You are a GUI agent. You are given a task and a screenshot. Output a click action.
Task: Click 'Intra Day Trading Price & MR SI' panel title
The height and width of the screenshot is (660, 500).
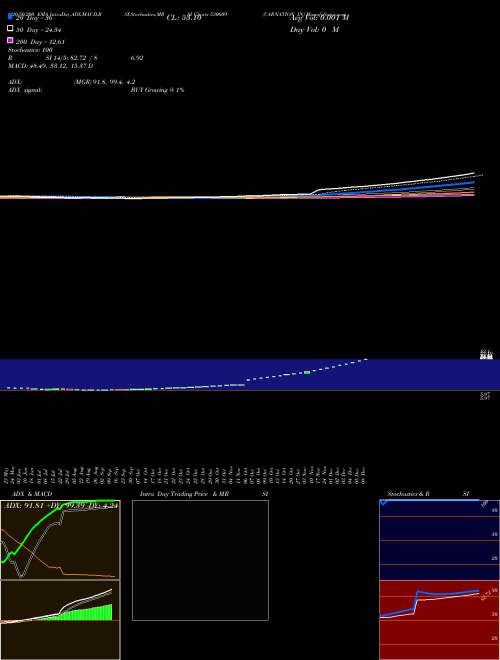(x=204, y=494)
